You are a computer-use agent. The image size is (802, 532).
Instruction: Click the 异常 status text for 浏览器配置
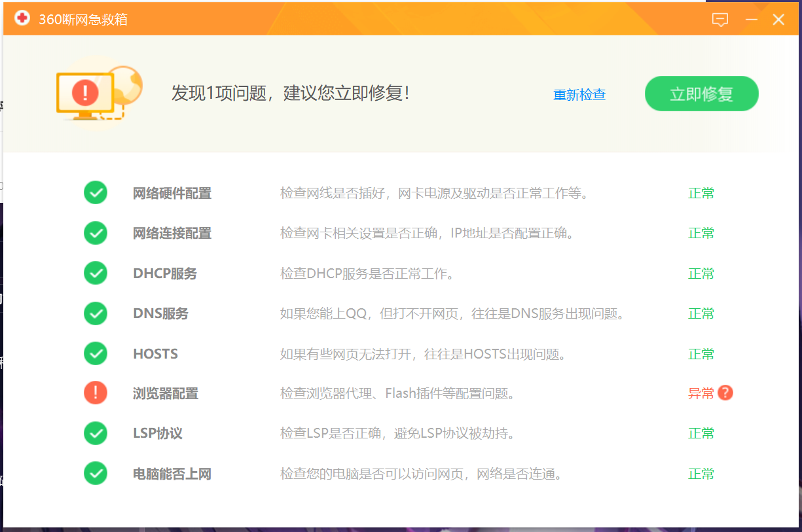coord(701,393)
